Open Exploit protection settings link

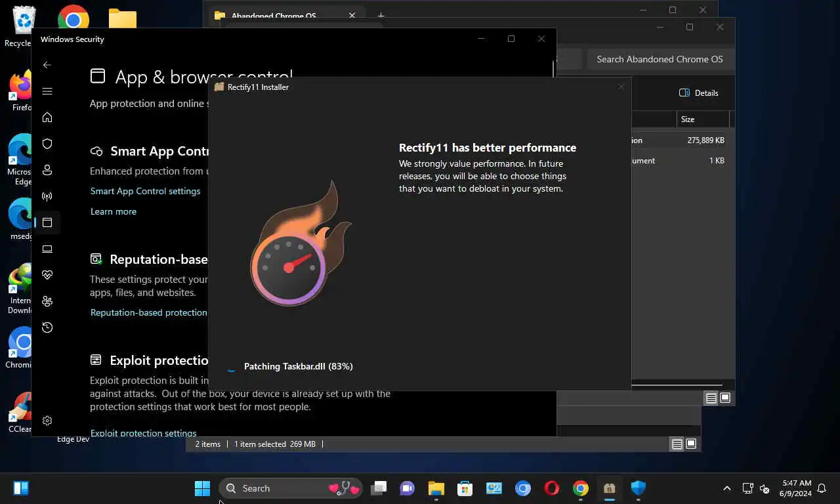pos(143,433)
